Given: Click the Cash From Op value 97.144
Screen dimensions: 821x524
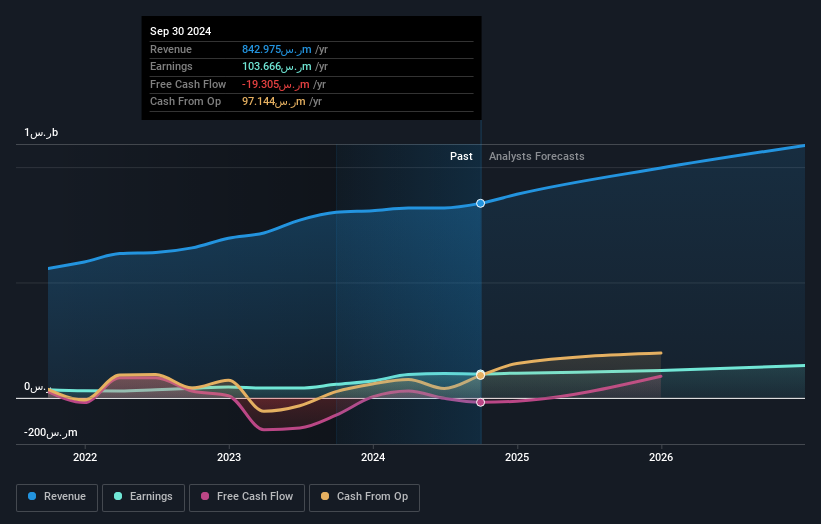Looking at the screenshot, I should point(273,102).
